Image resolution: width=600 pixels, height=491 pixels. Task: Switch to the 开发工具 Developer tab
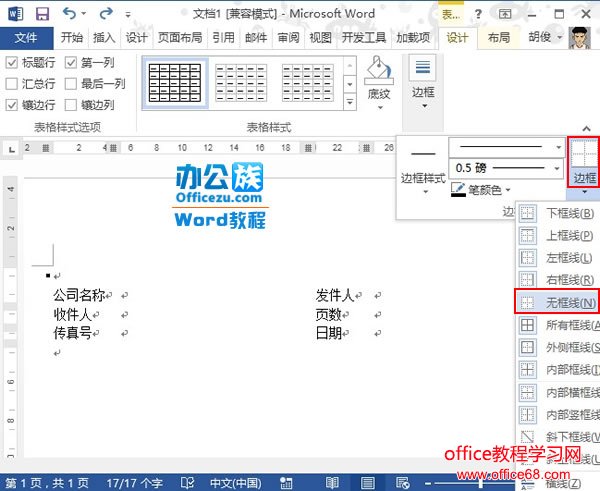364,38
